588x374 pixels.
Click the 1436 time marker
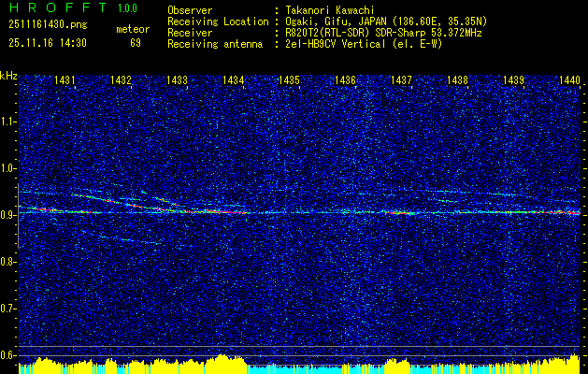click(345, 79)
